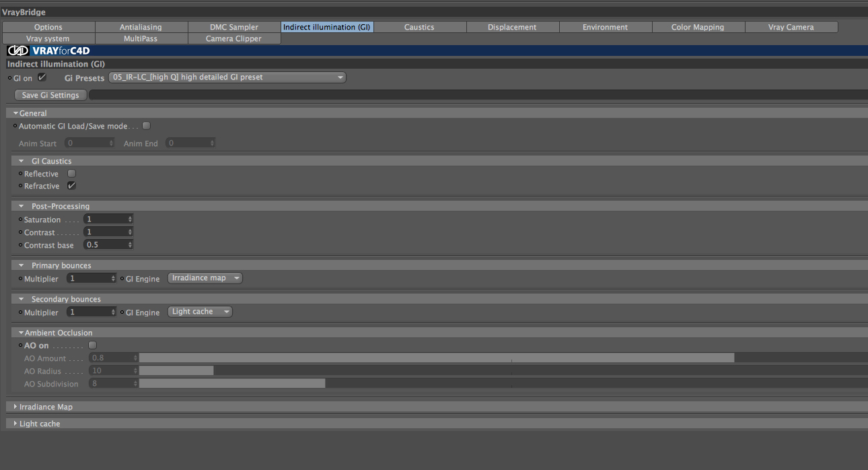Click the AO Radius slider

pos(503,370)
